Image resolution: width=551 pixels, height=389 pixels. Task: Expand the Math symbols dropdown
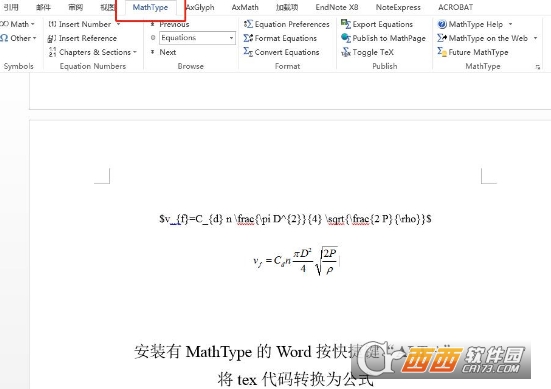[x=33, y=24]
